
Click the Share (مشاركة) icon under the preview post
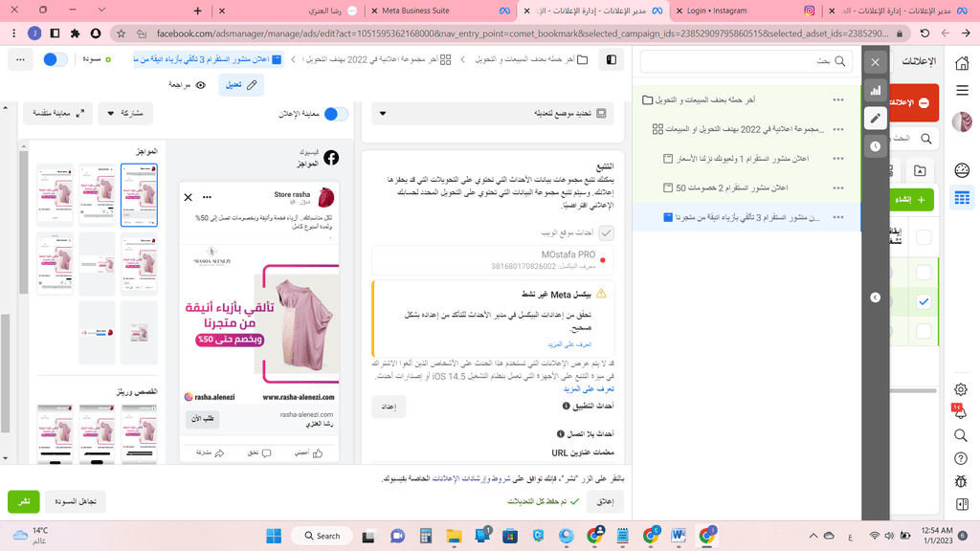(219, 452)
